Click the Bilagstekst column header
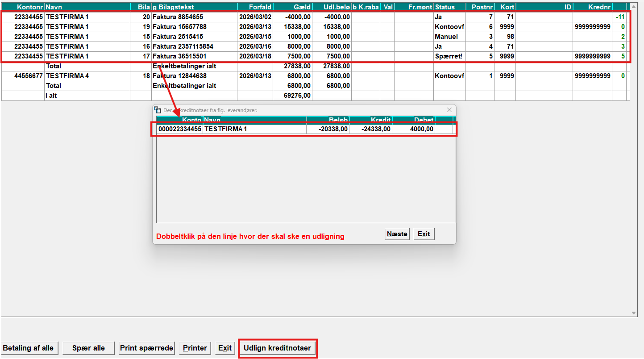The image size is (644, 359). click(x=194, y=7)
